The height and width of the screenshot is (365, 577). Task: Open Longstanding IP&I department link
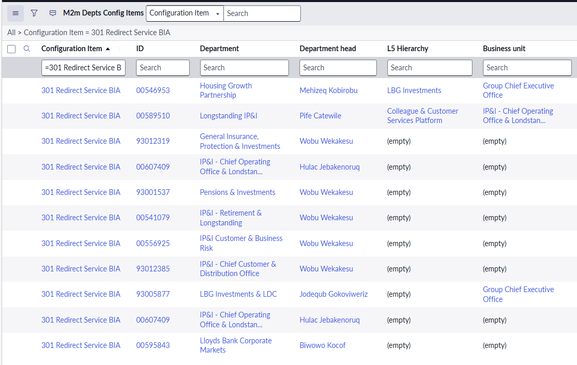point(228,116)
